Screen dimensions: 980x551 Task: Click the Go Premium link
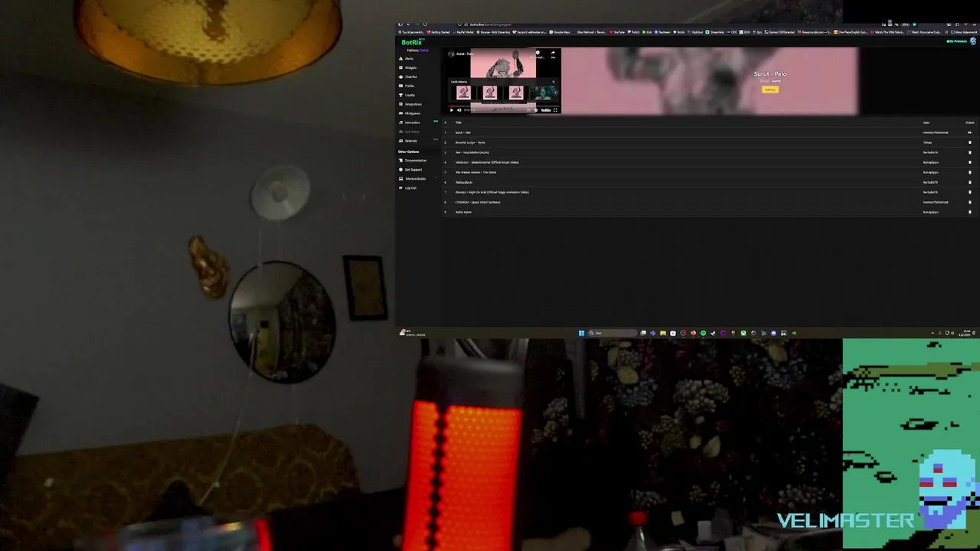[957, 41]
